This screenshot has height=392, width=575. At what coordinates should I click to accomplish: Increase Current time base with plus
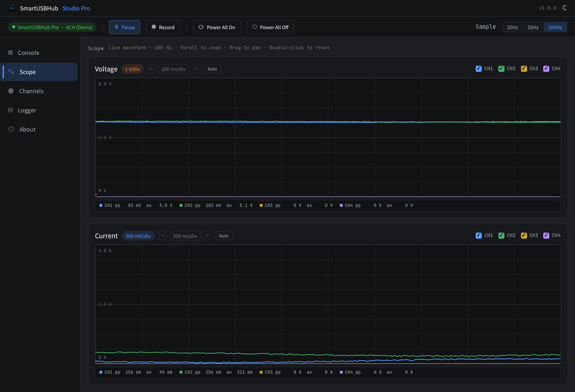pos(207,236)
